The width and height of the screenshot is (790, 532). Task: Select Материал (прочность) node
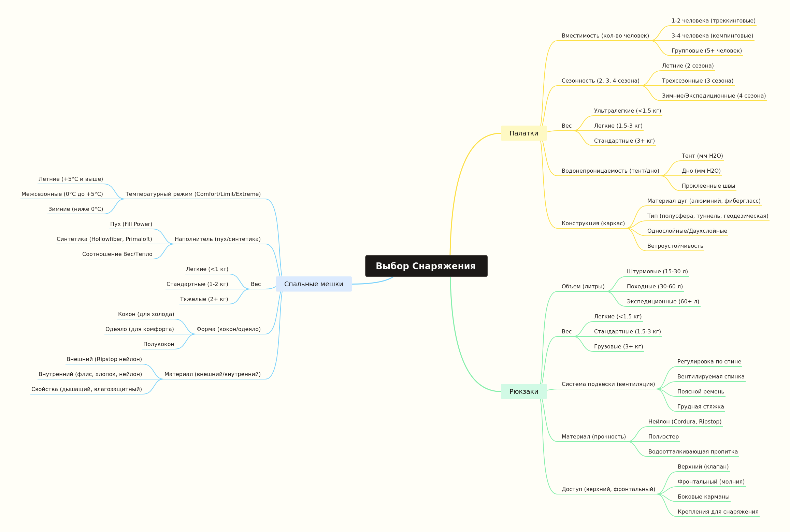[x=594, y=437]
